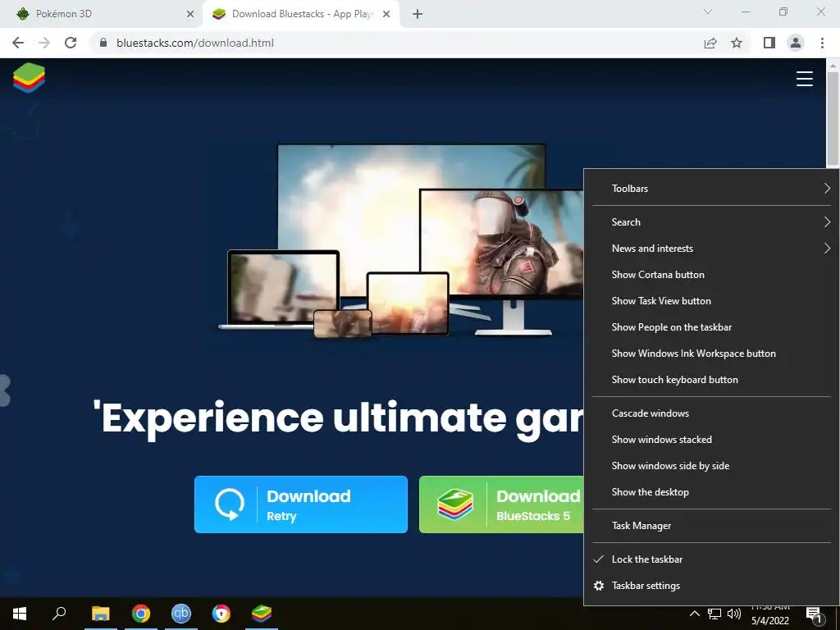Close the Download Bluestacks tab

click(386, 14)
